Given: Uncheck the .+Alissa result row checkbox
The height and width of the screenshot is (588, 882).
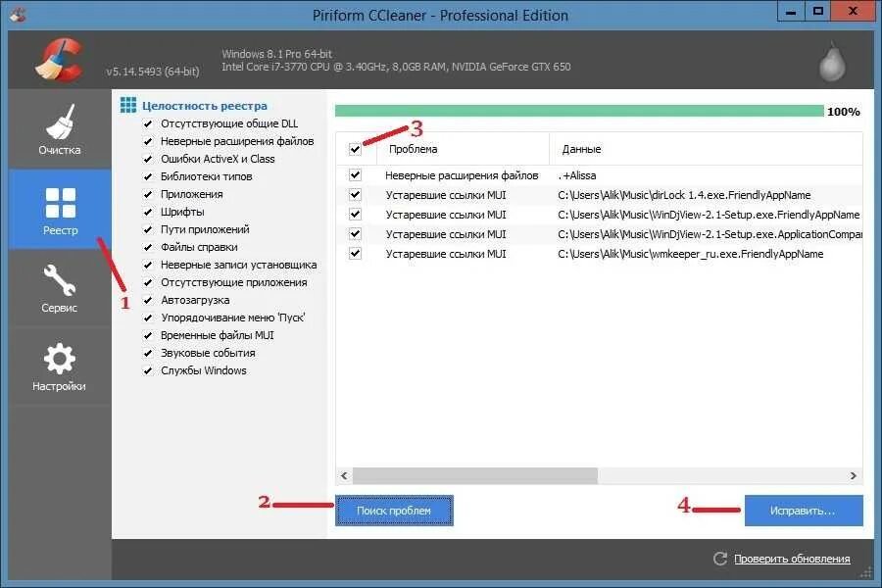Looking at the screenshot, I should pyautogui.click(x=355, y=175).
